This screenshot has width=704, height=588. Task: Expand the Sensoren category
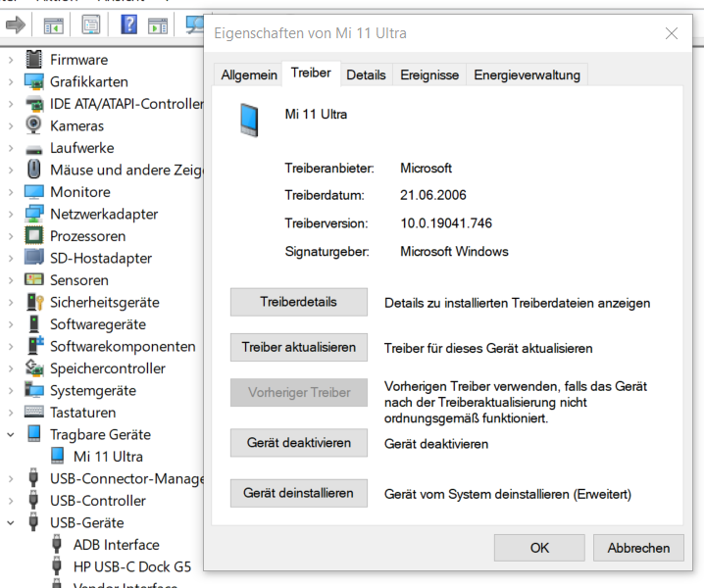coord(11,280)
